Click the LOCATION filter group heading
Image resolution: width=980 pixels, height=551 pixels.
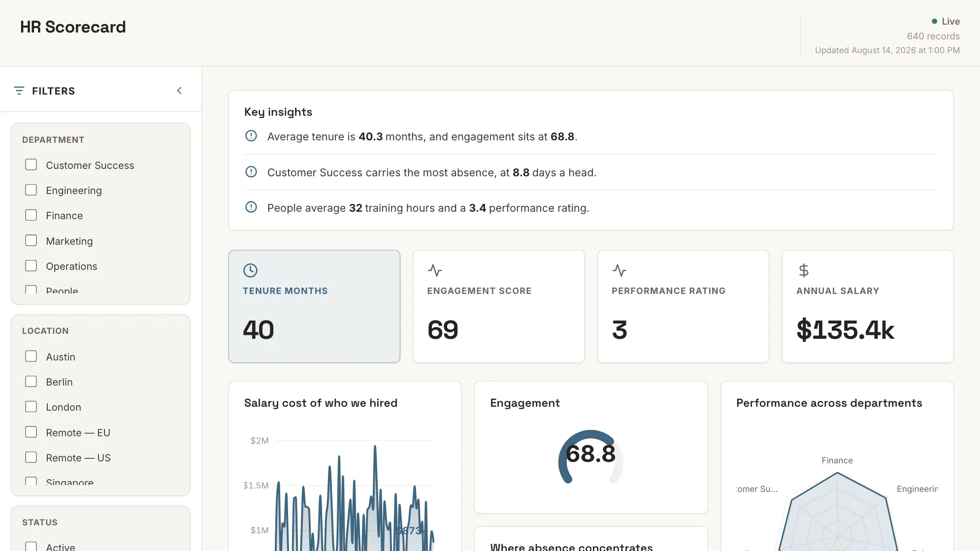point(45,331)
